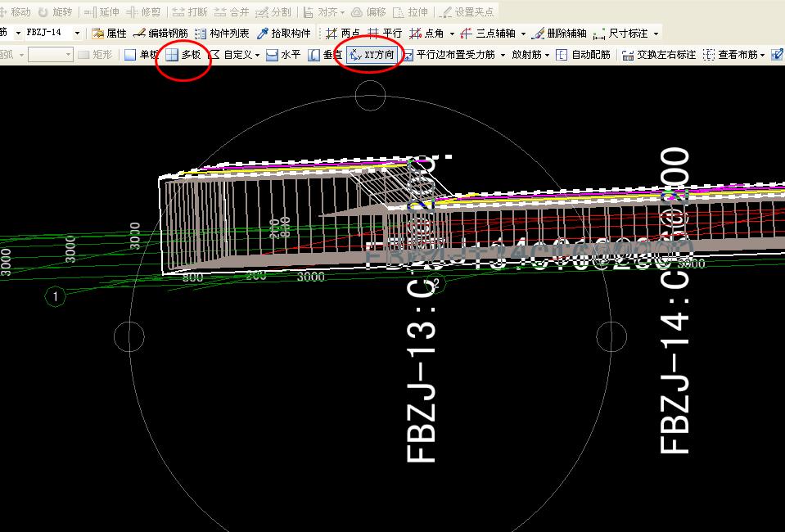Toggle the XY方向 layout mode
785x532 pixels.
[x=372, y=55]
